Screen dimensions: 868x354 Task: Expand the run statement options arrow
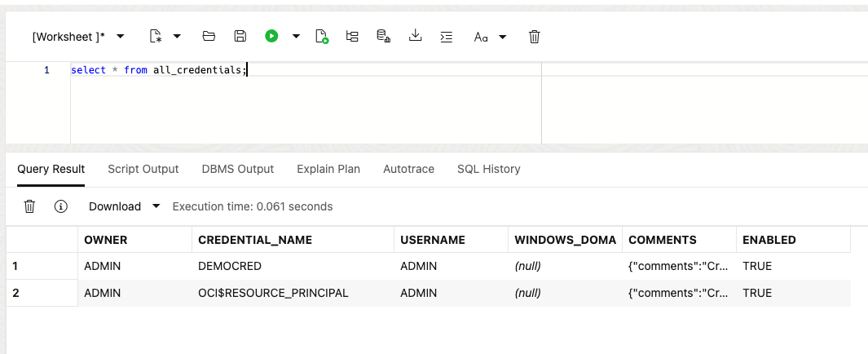(296, 36)
